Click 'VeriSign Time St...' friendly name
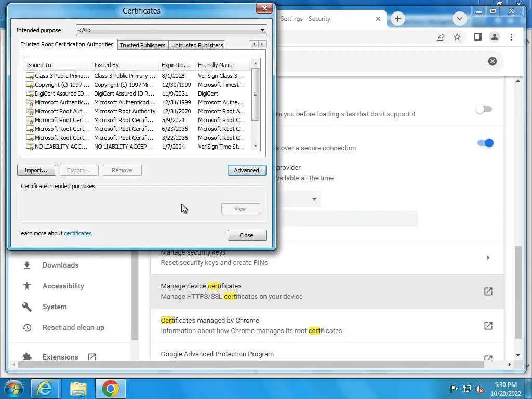Screen dimensions: 532x399 coord(221,147)
